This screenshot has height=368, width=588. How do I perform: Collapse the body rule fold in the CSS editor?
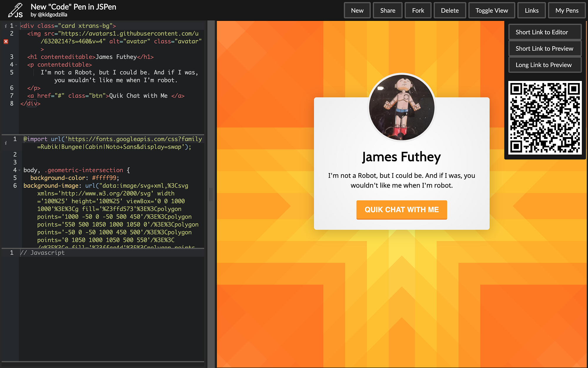19,170
